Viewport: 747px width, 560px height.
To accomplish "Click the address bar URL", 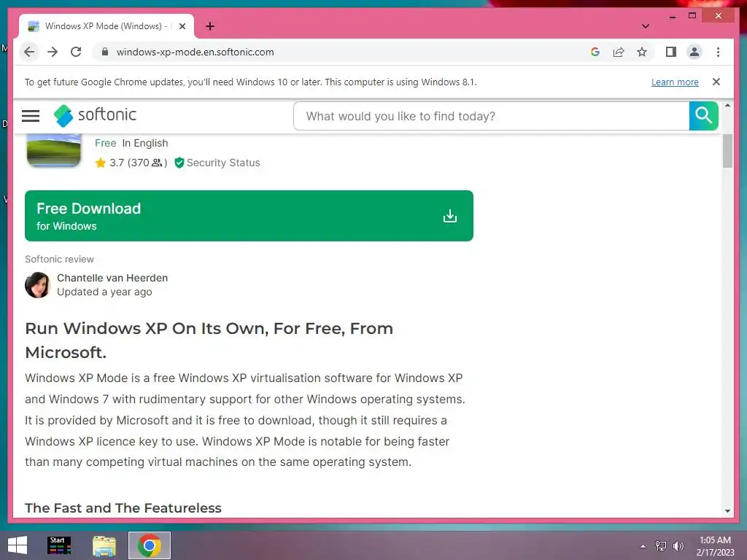I will (x=195, y=52).
